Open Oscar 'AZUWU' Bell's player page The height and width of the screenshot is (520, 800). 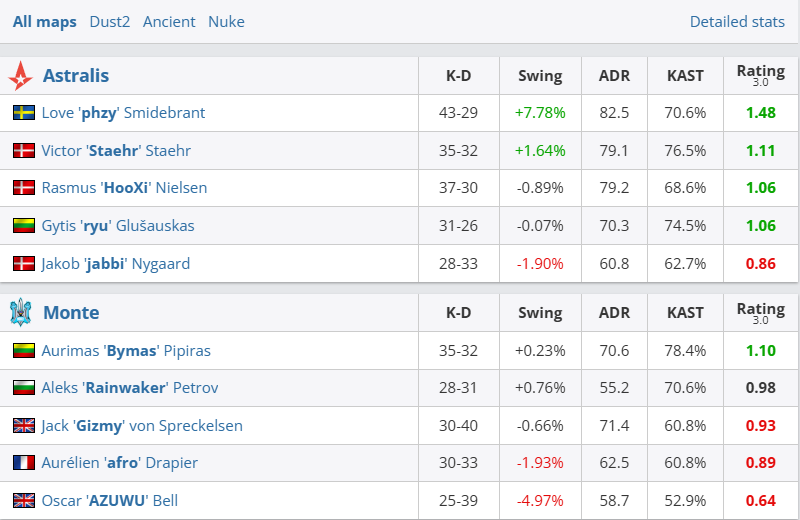(110, 500)
